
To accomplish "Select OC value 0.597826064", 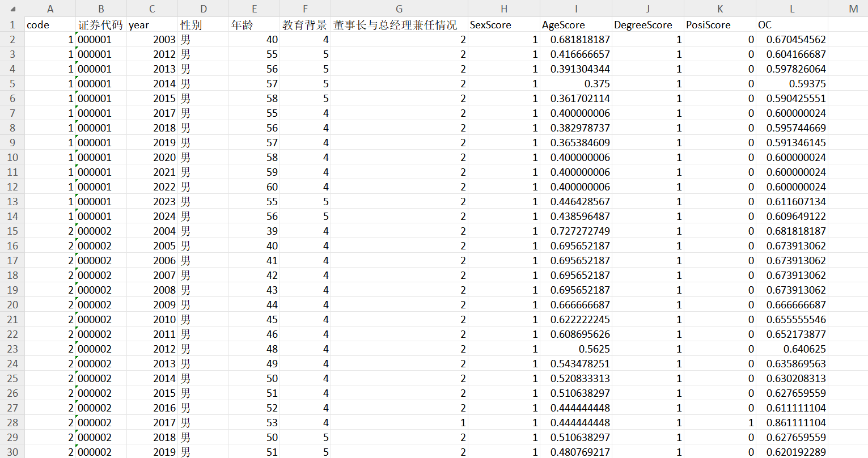I will pyautogui.click(x=792, y=69).
